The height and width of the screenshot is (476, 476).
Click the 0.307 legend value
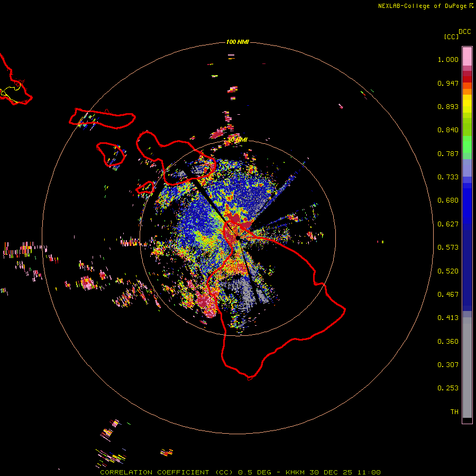(x=448, y=365)
